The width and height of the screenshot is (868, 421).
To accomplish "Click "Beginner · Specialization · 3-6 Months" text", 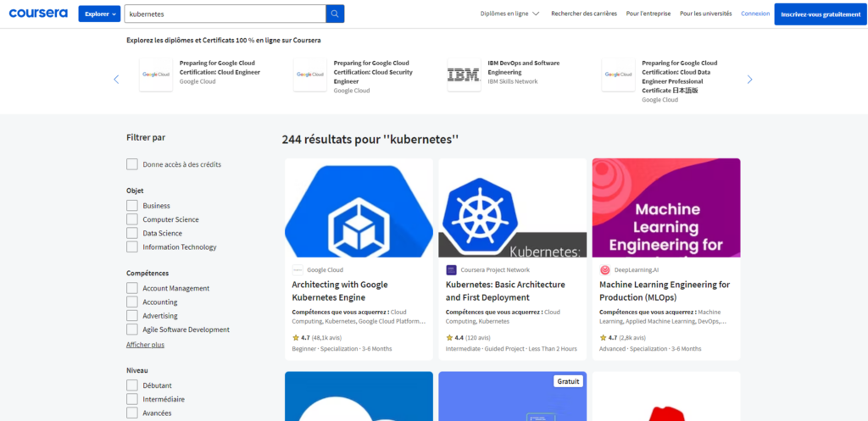I will pos(342,349).
